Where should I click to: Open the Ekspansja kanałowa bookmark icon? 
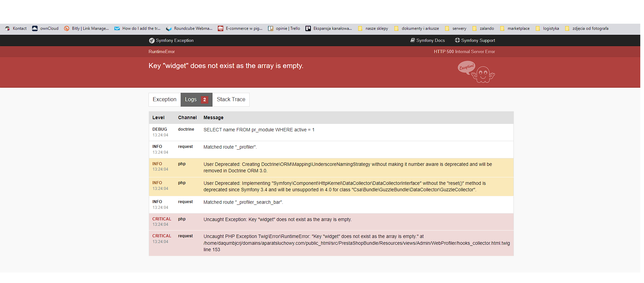pos(308,28)
